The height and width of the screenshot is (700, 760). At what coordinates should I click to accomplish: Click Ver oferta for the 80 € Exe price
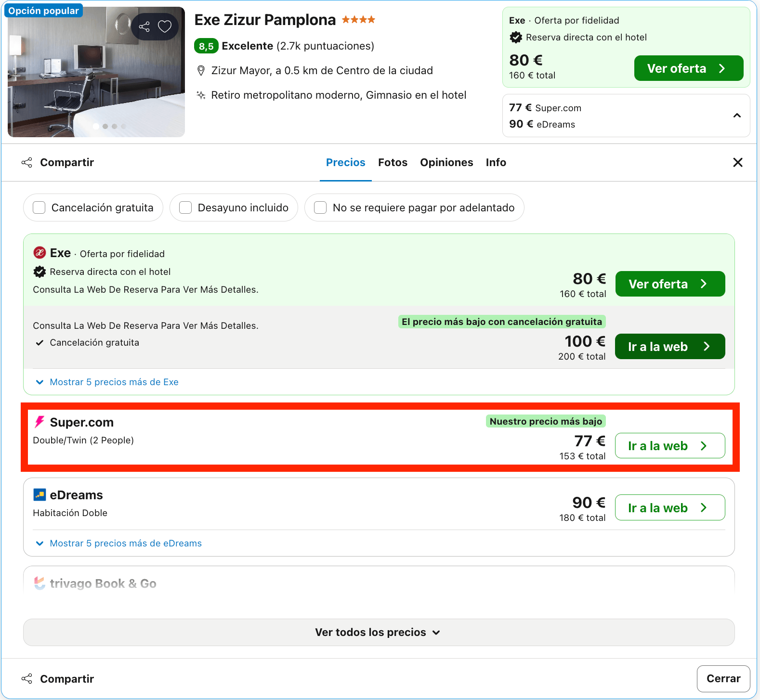click(670, 284)
